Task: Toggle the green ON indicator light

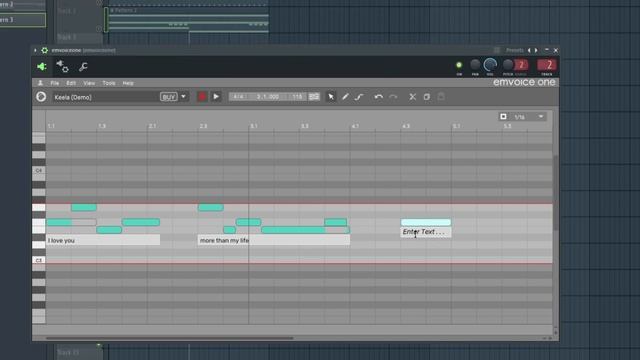Action: pyautogui.click(x=459, y=65)
